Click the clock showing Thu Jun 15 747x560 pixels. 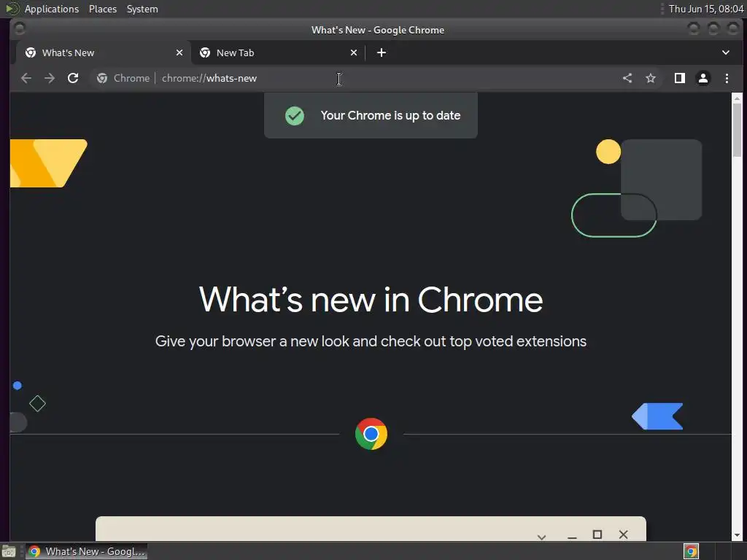[706, 9]
